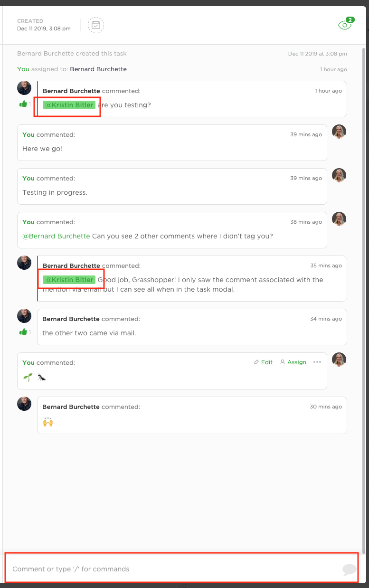Click the raised hands emoji in Bernard's comment

pyautogui.click(x=47, y=422)
